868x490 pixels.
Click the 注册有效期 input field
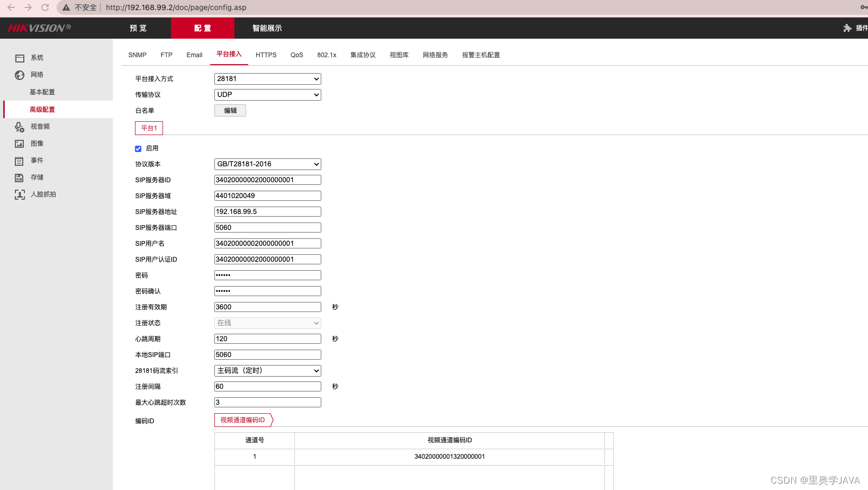pyautogui.click(x=268, y=307)
